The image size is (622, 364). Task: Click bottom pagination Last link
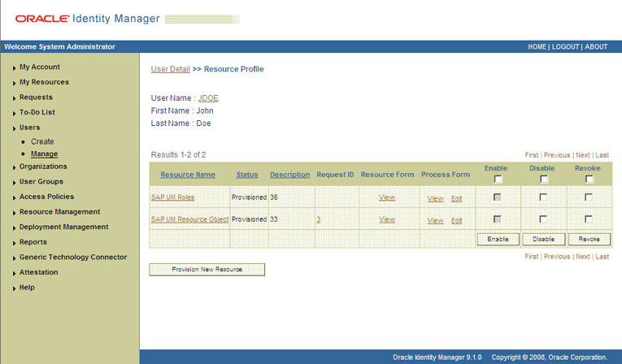coord(602,257)
